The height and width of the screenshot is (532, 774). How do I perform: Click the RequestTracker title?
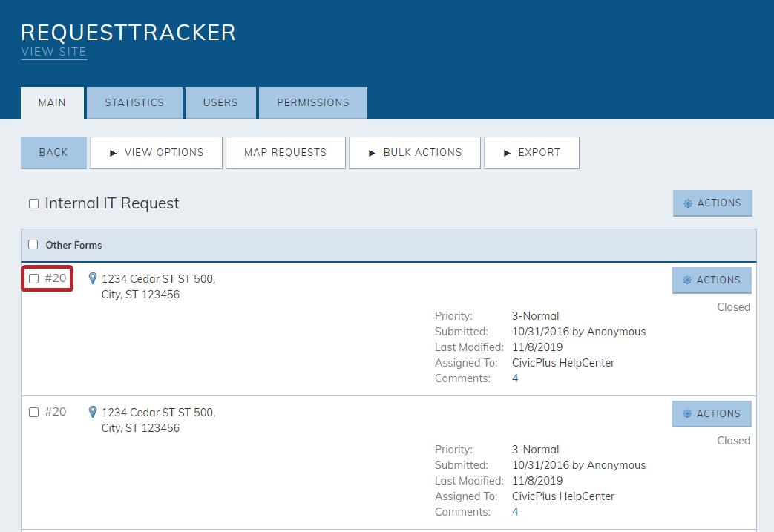tap(128, 33)
